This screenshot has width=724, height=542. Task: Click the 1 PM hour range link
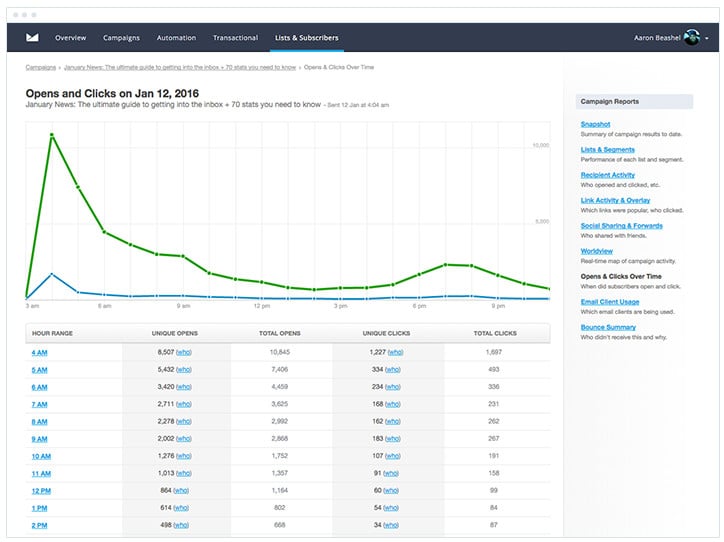point(39,508)
